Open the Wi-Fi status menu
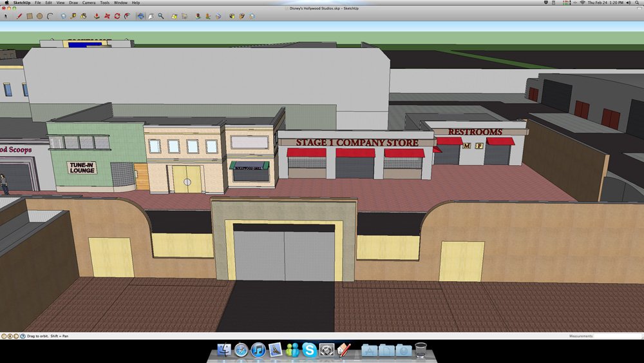 point(582,3)
